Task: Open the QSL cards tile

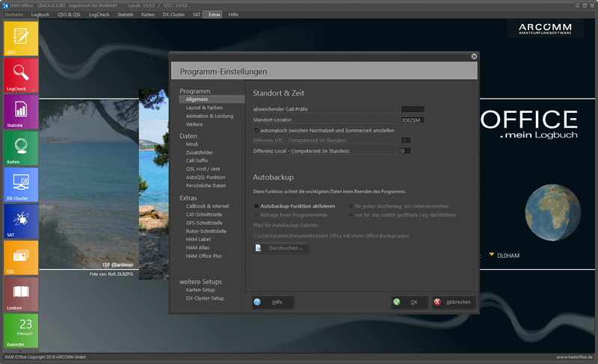Action: click(x=21, y=258)
